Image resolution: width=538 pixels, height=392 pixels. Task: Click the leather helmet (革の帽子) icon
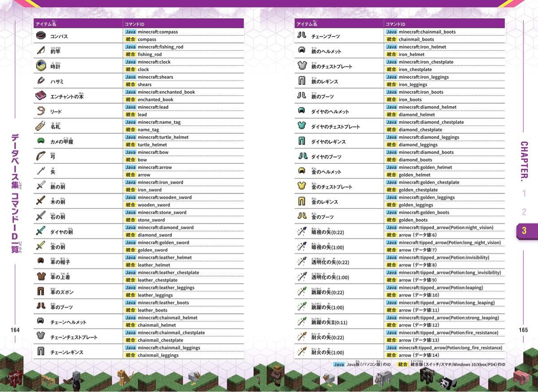point(41,261)
